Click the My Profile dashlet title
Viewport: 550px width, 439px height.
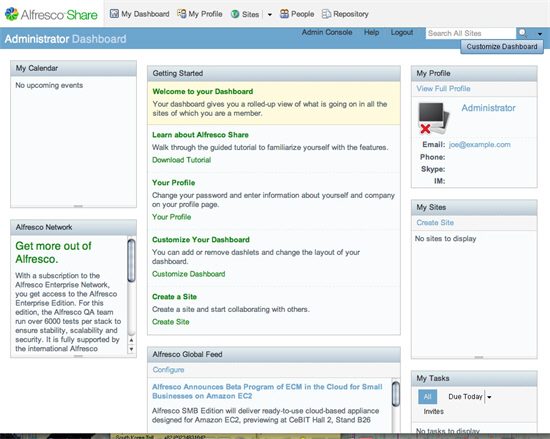pos(433,73)
